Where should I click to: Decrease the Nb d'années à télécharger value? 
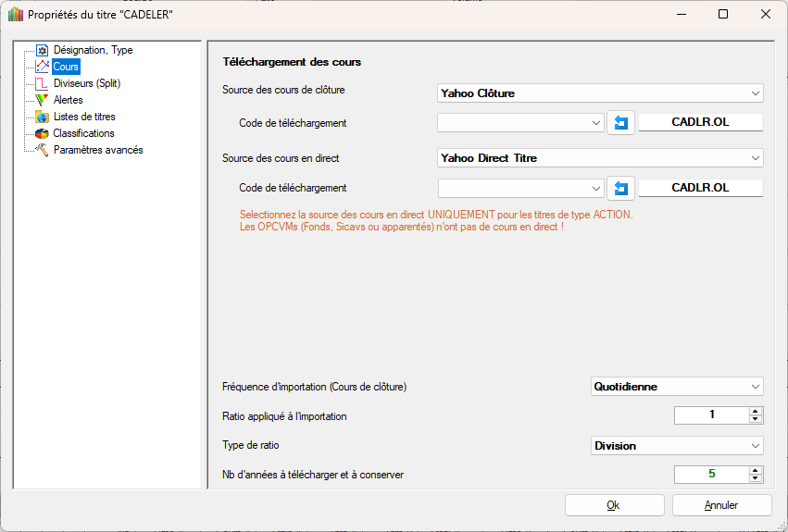click(756, 478)
